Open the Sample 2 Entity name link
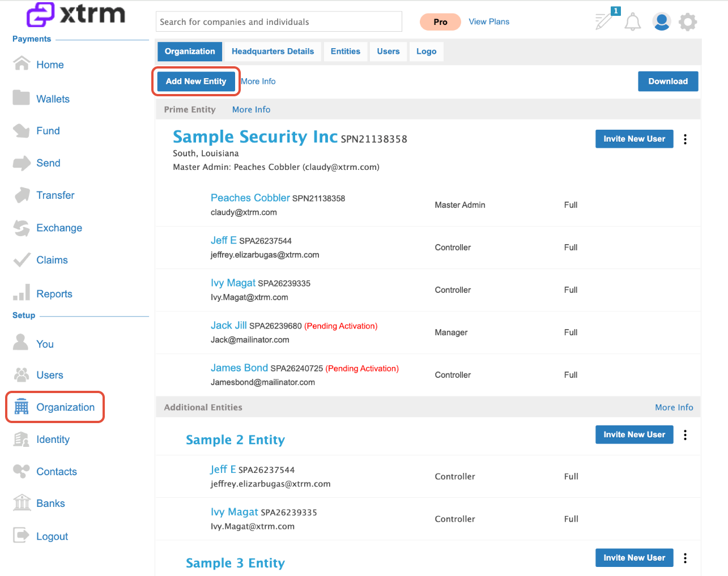The width and height of the screenshot is (728, 576). [235, 440]
